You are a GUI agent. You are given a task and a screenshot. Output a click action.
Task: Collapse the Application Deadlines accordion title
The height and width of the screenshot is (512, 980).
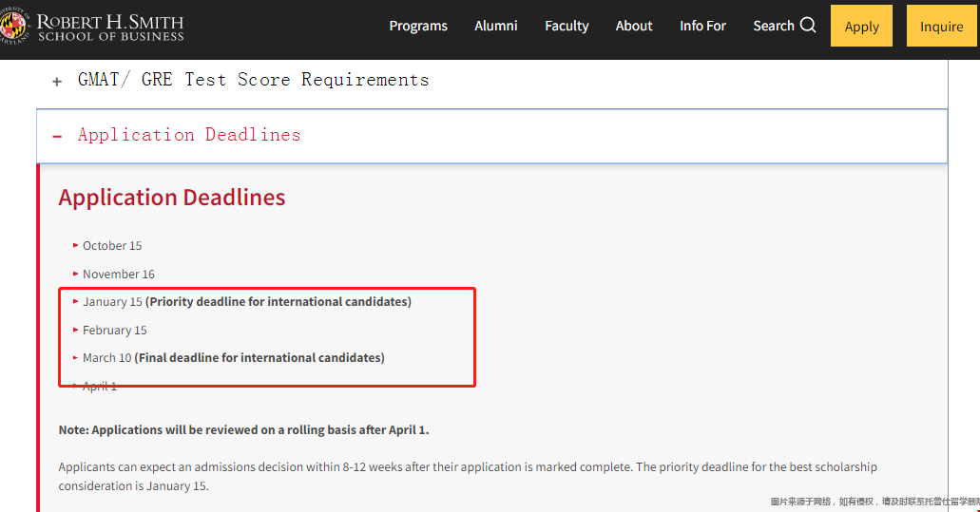[x=189, y=135]
